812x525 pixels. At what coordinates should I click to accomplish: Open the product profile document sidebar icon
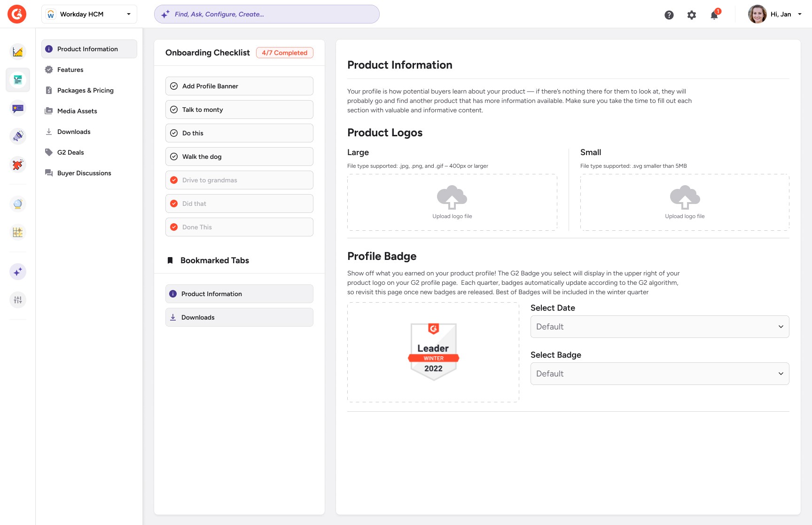[x=18, y=80]
